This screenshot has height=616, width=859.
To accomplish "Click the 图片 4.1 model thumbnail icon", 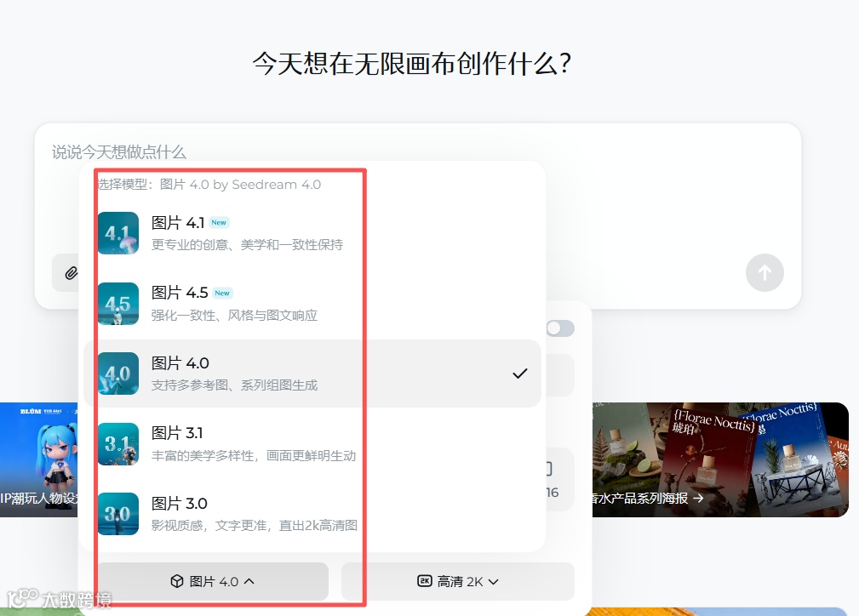I will pos(117,233).
